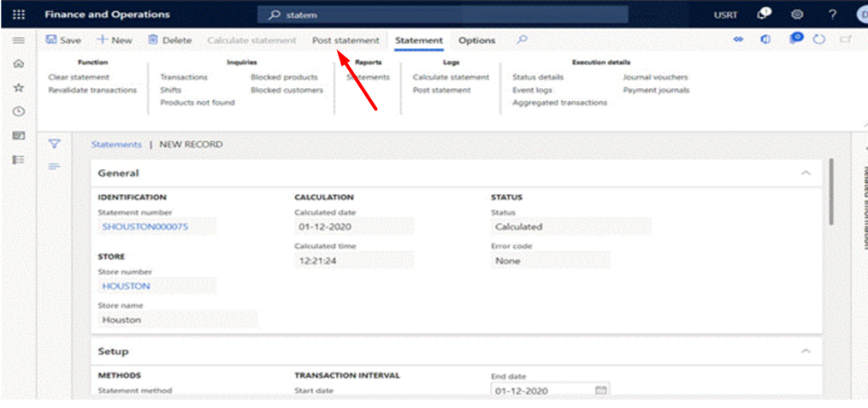Click the search box containing 'statem'

click(x=443, y=15)
